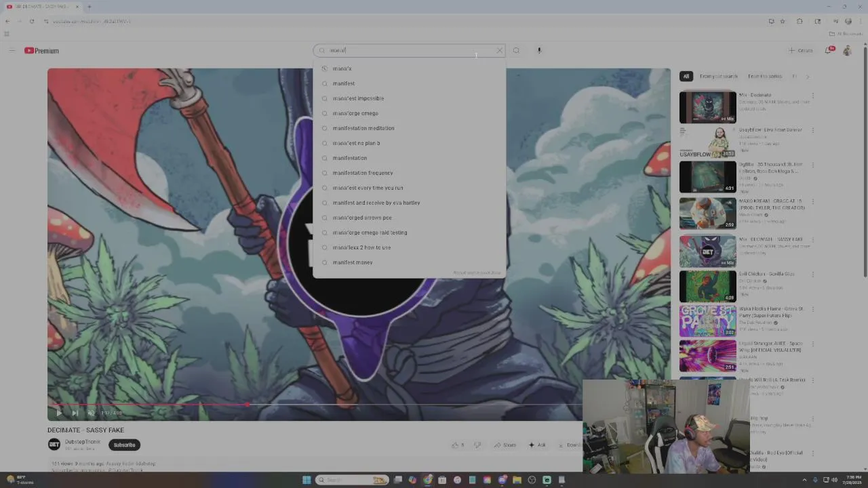Choose the 'manaforged arrows poe' suggestion

(409, 218)
